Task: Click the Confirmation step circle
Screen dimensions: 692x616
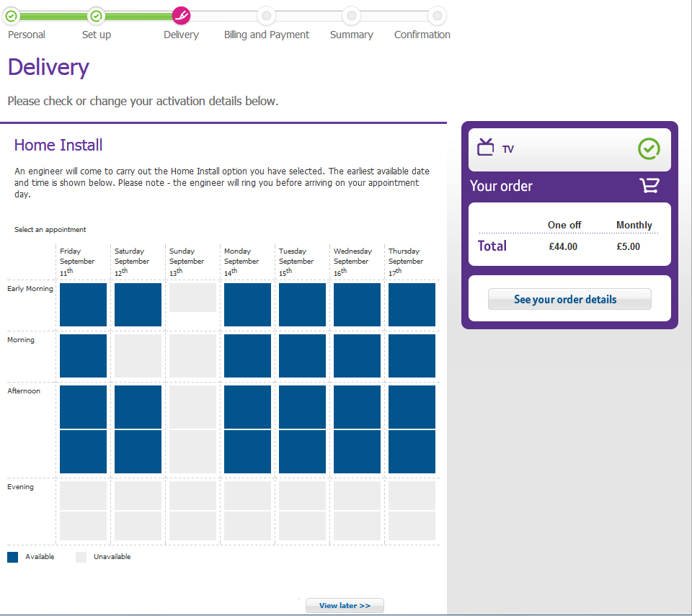Action: point(436,15)
